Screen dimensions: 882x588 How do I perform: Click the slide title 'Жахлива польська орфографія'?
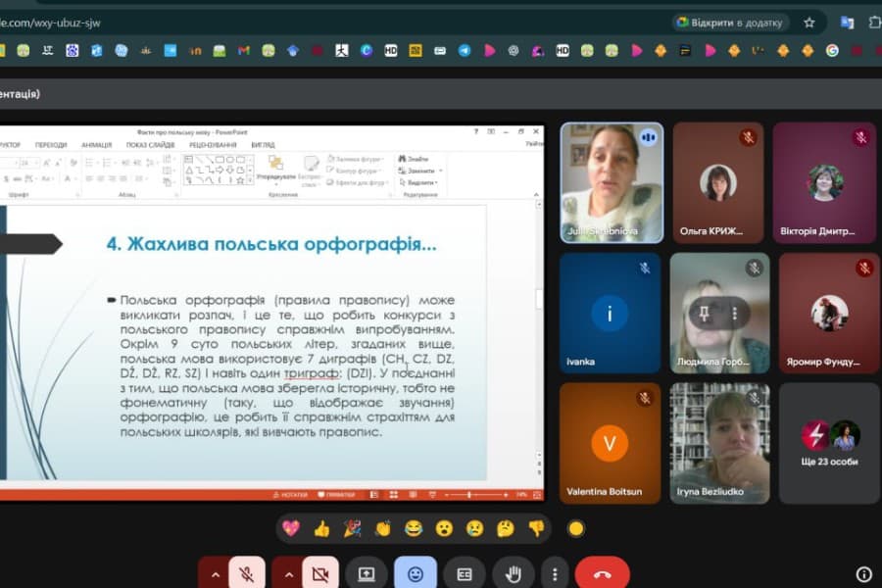click(271, 244)
